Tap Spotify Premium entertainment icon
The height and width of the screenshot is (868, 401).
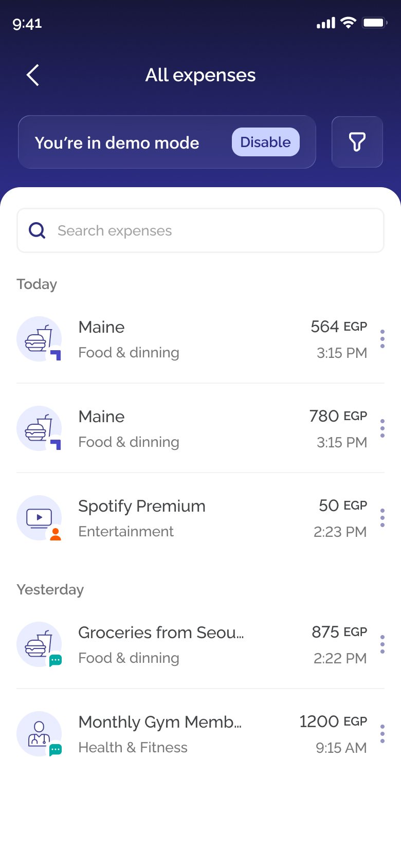tap(39, 518)
